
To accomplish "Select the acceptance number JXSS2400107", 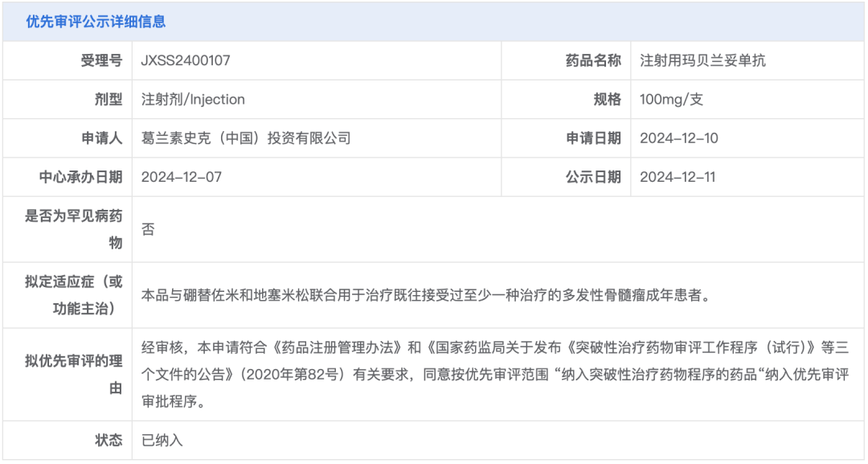I will coord(186,60).
